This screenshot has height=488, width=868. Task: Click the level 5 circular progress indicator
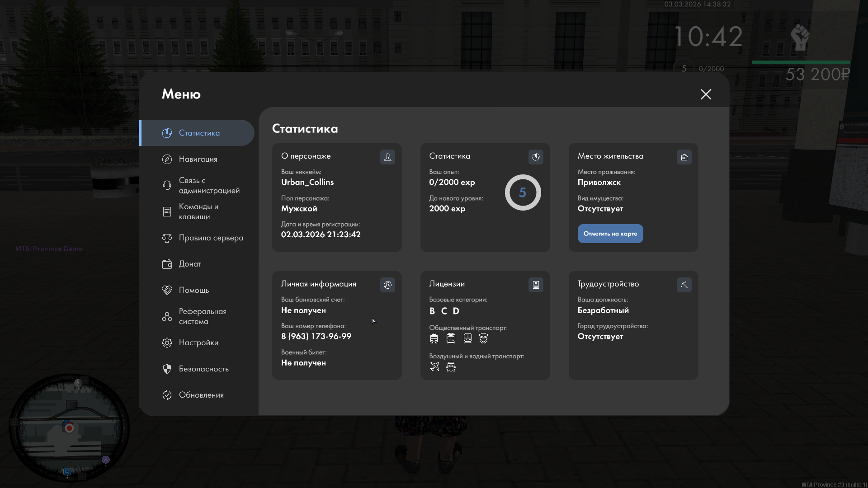coord(523,192)
